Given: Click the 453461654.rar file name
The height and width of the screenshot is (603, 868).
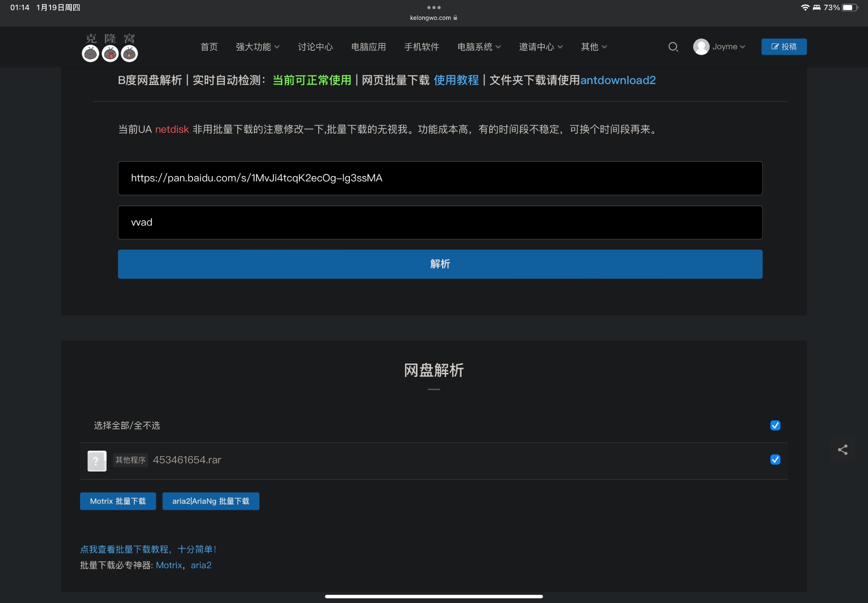Looking at the screenshot, I should (187, 460).
